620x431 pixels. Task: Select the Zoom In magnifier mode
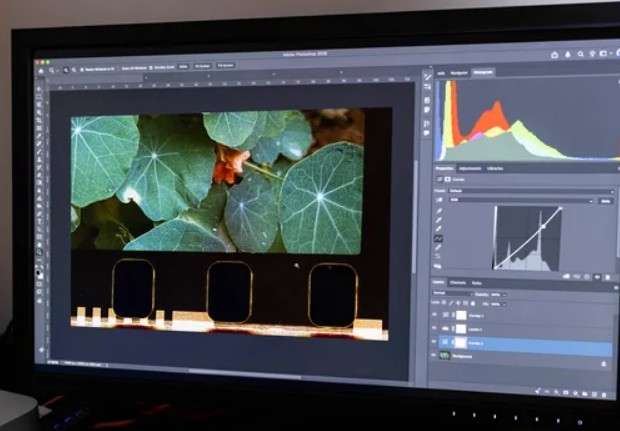(66, 70)
